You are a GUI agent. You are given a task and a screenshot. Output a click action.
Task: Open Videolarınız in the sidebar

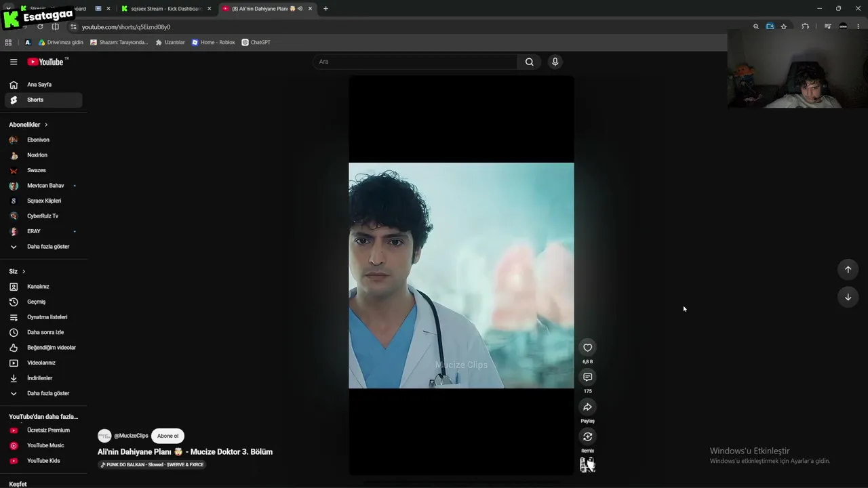click(43, 363)
